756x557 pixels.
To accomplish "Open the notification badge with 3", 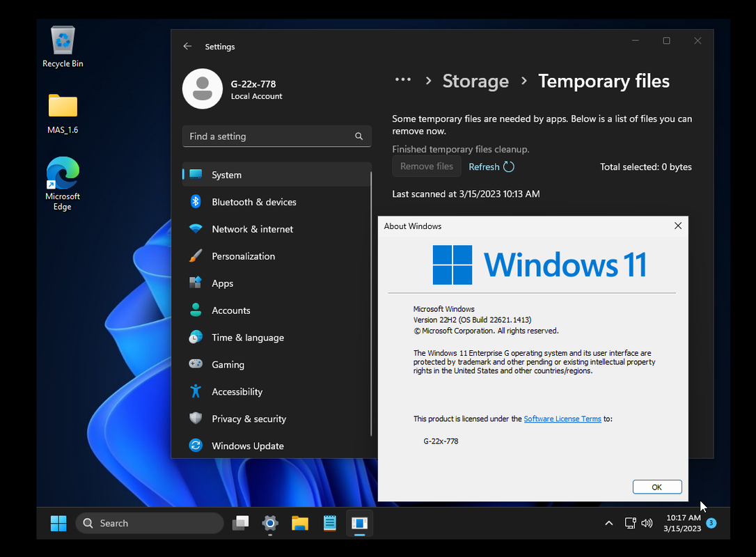I will pyautogui.click(x=711, y=523).
